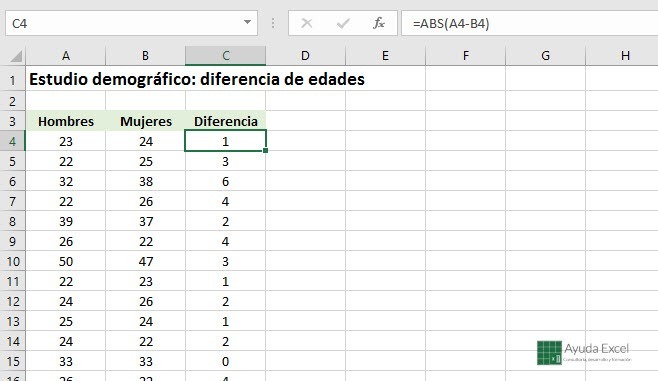Image resolution: width=658 pixels, height=381 pixels.
Task: Select the Diferencia header cell
Action: [225, 121]
